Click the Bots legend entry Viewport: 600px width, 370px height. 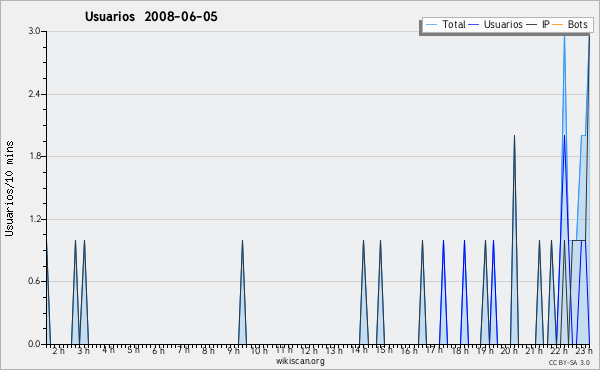point(570,24)
